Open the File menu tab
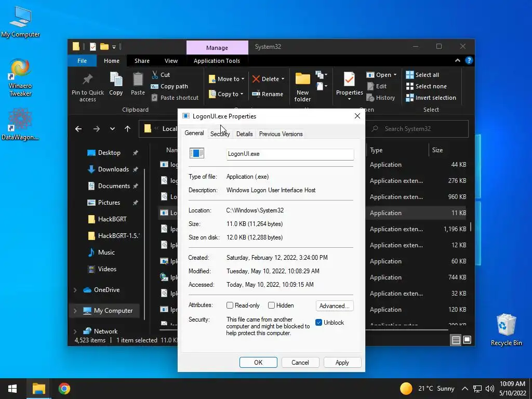532x399 pixels. pyautogui.click(x=82, y=61)
